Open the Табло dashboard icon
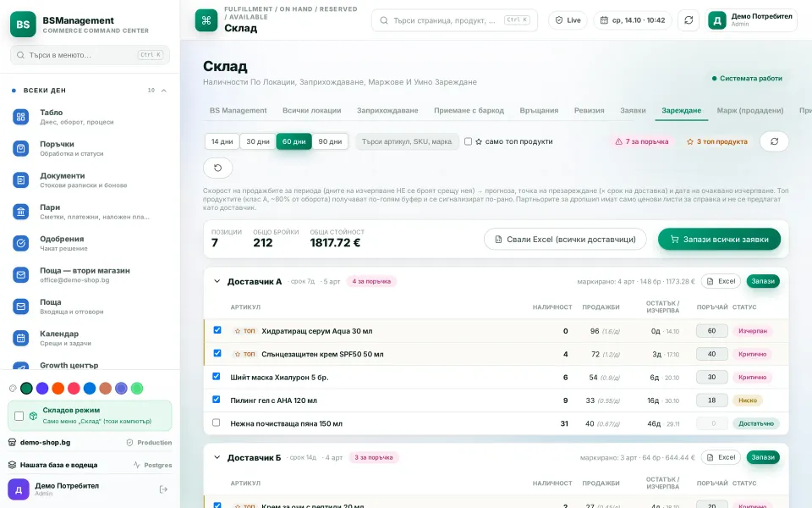This screenshot has width=812, height=508. (x=20, y=117)
